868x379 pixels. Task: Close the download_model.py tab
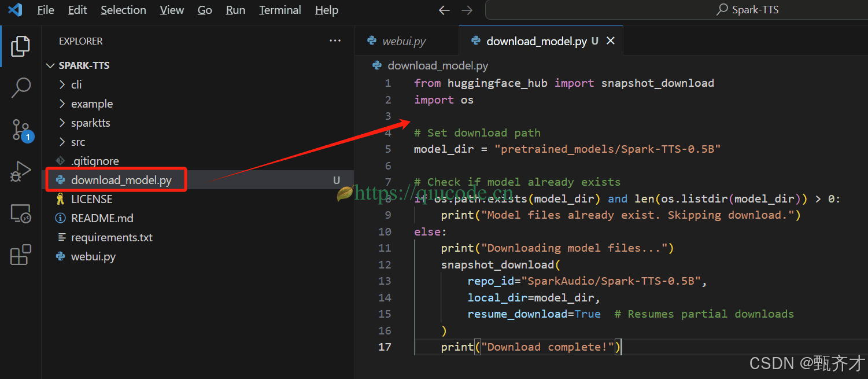coord(611,41)
